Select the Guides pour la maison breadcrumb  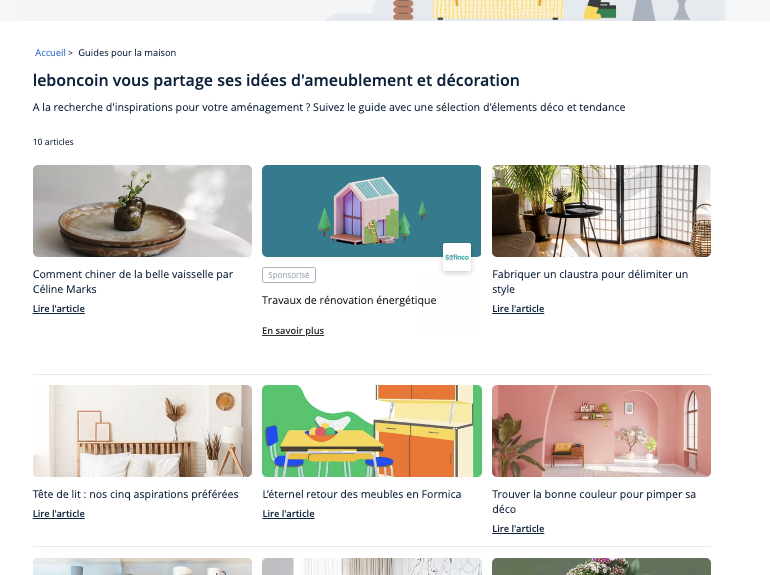click(x=127, y=53)
